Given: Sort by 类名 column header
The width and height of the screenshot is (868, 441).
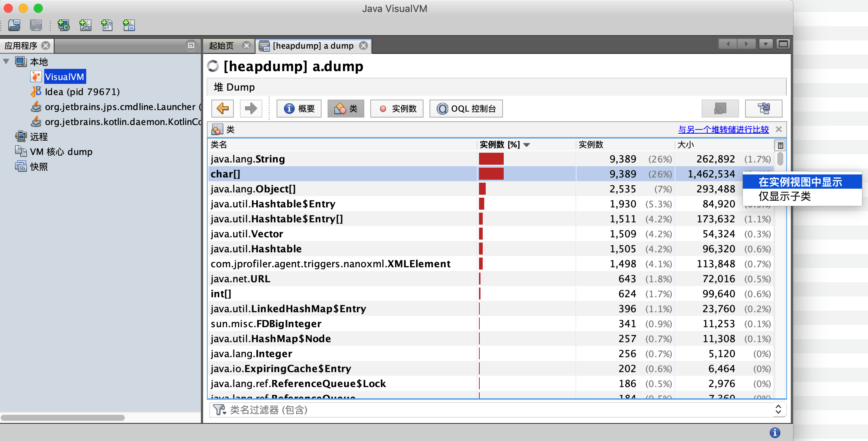Looking at the screenshot, I should (342, 145).
